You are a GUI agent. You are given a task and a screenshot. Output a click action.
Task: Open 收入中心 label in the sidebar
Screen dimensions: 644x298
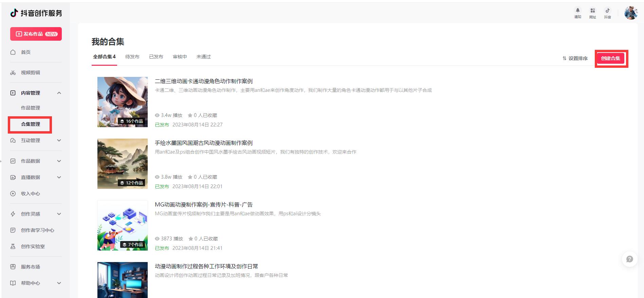pyautogui.click(x=31, y=194)
